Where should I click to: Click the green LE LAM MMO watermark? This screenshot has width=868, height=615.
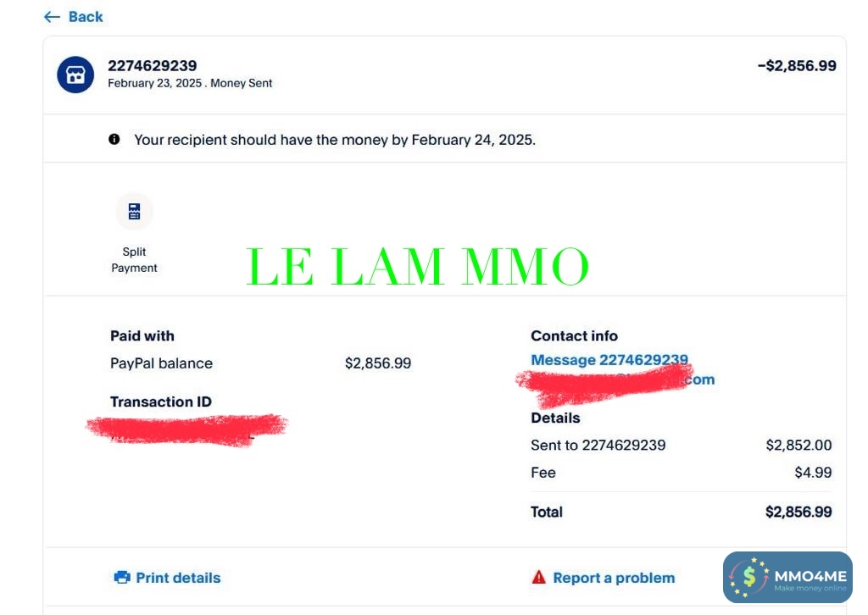(x=417, y=267)
